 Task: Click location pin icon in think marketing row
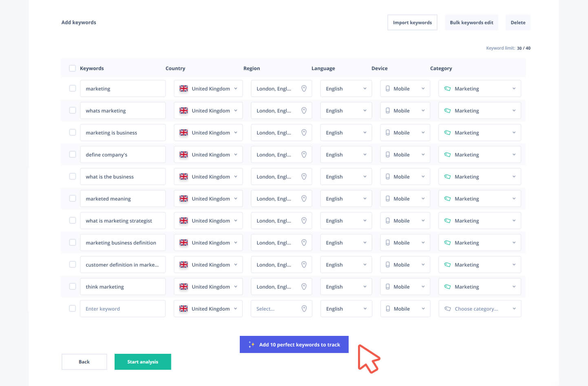(x=304, y=287)
